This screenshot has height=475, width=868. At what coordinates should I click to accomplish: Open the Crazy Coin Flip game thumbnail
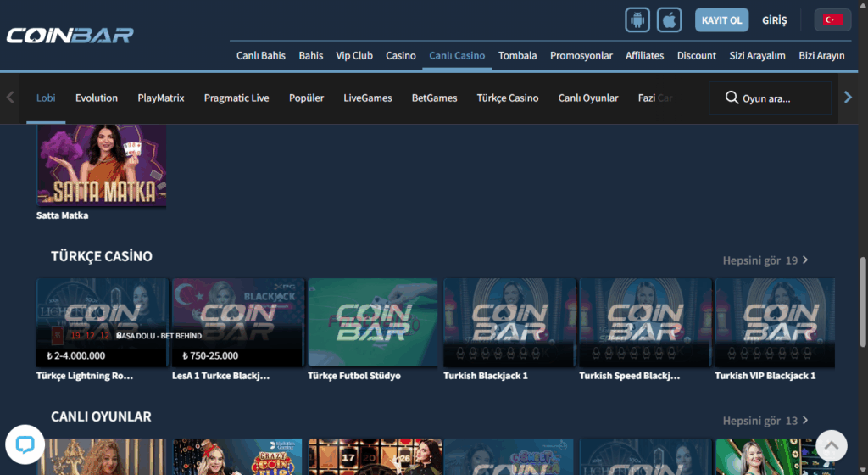click(237, 456)
